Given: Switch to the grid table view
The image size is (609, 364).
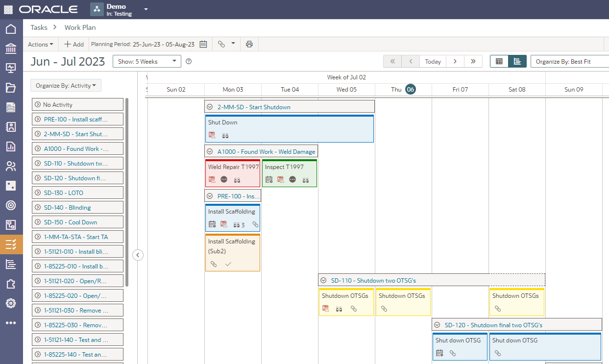Looking at the screenshot, I should click(x=499, y=61).
